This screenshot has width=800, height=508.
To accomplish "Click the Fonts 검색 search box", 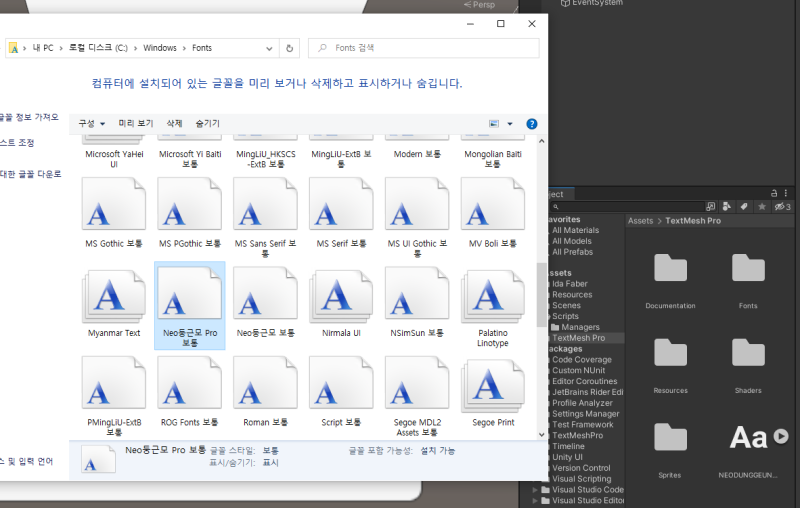I will click(423, 48).
